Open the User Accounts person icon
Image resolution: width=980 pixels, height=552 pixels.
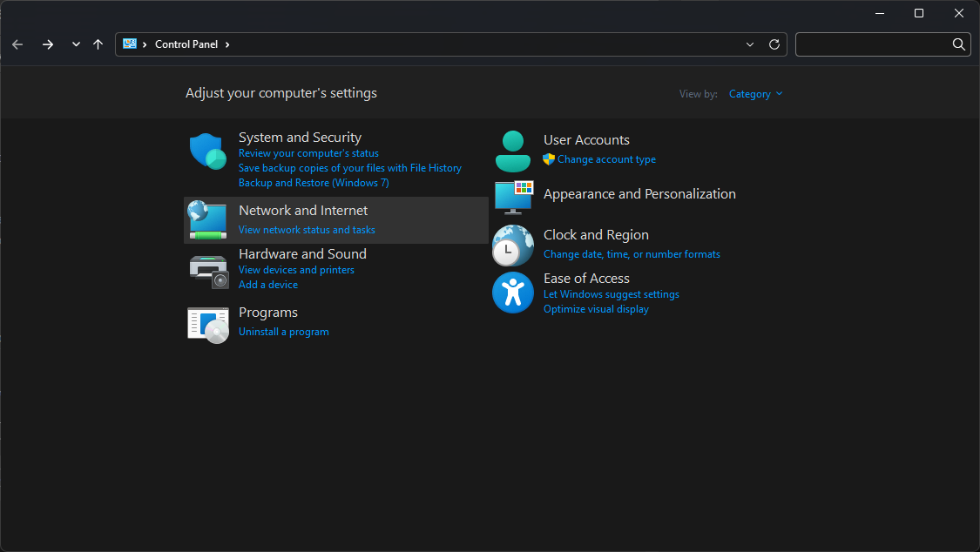(x=512, y=151)
